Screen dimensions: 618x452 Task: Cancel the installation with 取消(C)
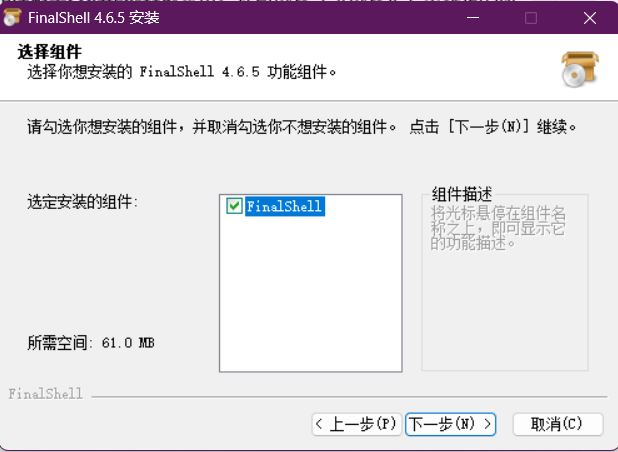coord(557,424)
